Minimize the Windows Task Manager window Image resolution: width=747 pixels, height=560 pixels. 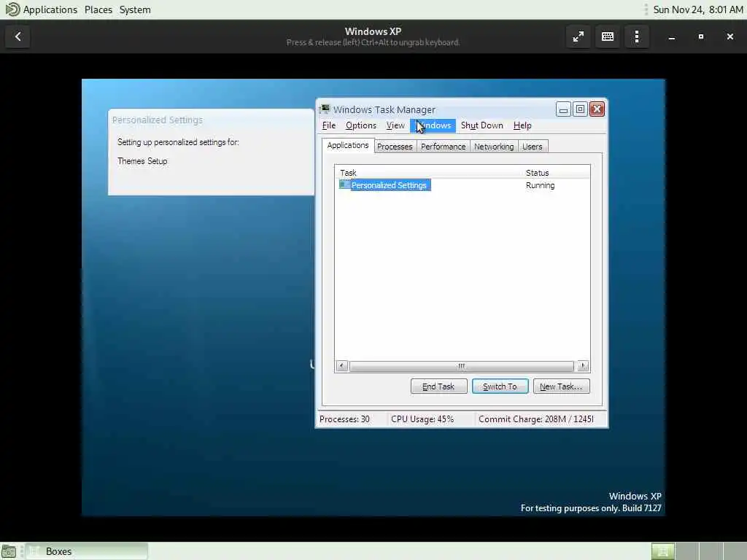coord(563,109)
